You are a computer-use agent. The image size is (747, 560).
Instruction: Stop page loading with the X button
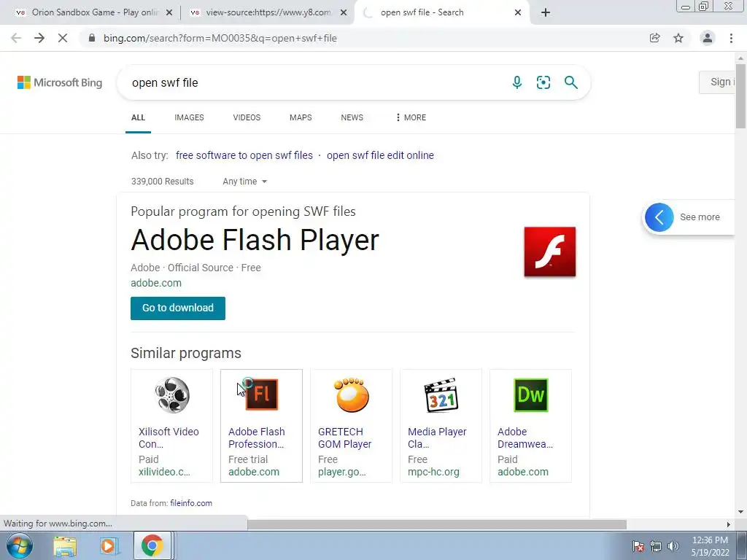(x=63, y=38)
